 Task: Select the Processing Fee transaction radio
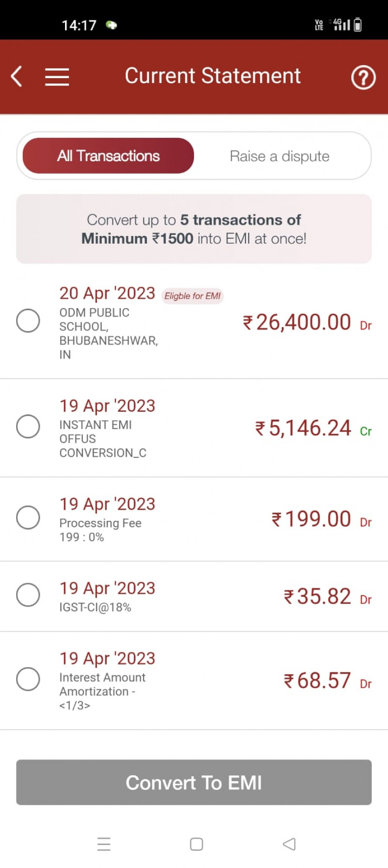tap(28, 517)
